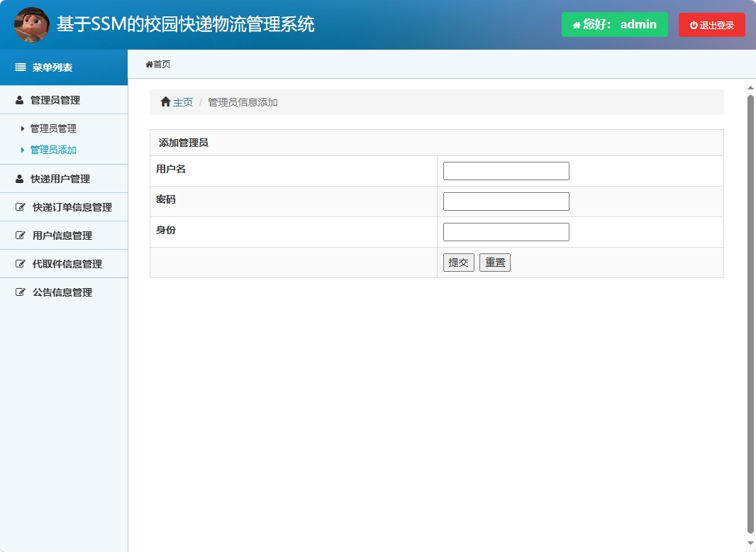Click the edit icon beside 代取件信息管理
Viewport: 756px width, 552px height.
coord(20,263)
